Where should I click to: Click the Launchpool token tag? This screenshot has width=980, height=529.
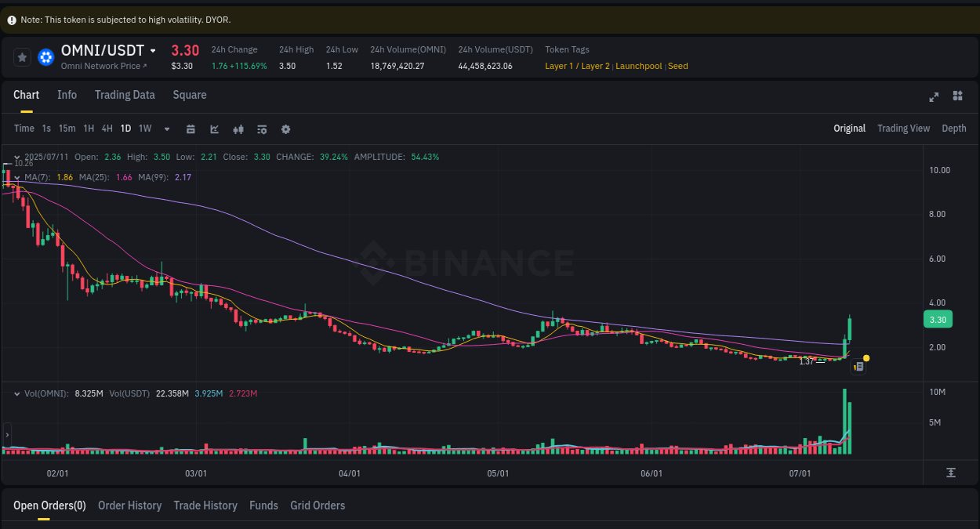(x=638, y=66)
